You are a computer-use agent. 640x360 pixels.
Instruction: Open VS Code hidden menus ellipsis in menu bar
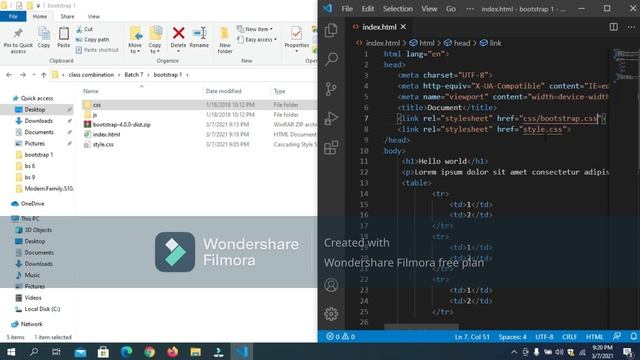click(x=470, y=9)
